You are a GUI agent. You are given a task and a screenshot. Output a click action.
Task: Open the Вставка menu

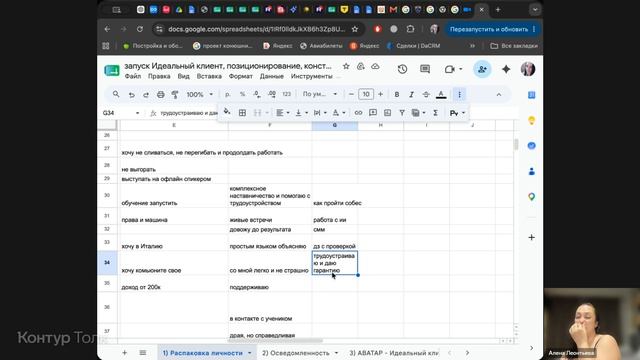tap(209, 76)
